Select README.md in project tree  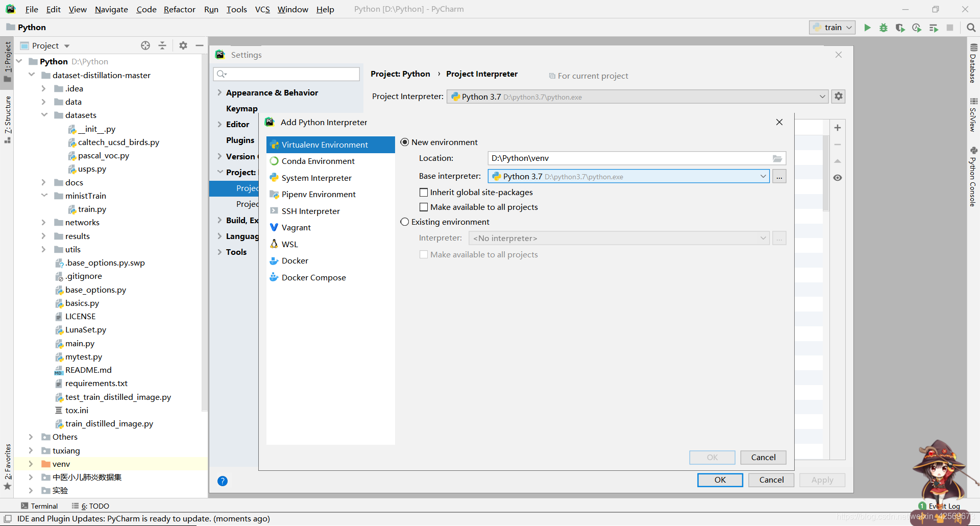88,370
